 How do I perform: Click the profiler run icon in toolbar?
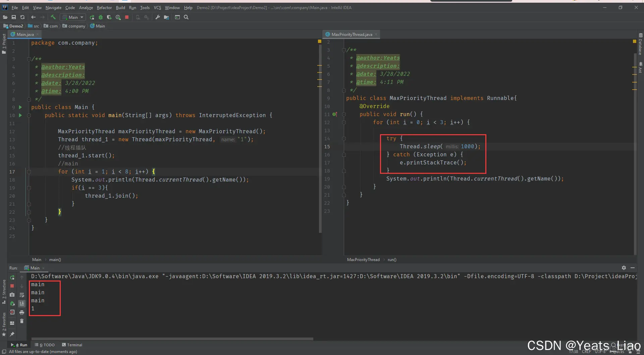coord(118,17)
